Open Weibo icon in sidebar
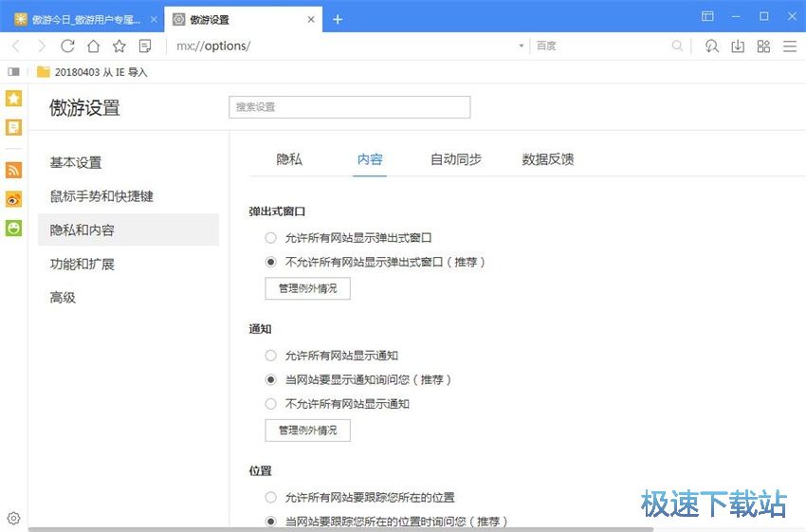Image resolution: width=806 pixels, height=532 pixels. 14,199
